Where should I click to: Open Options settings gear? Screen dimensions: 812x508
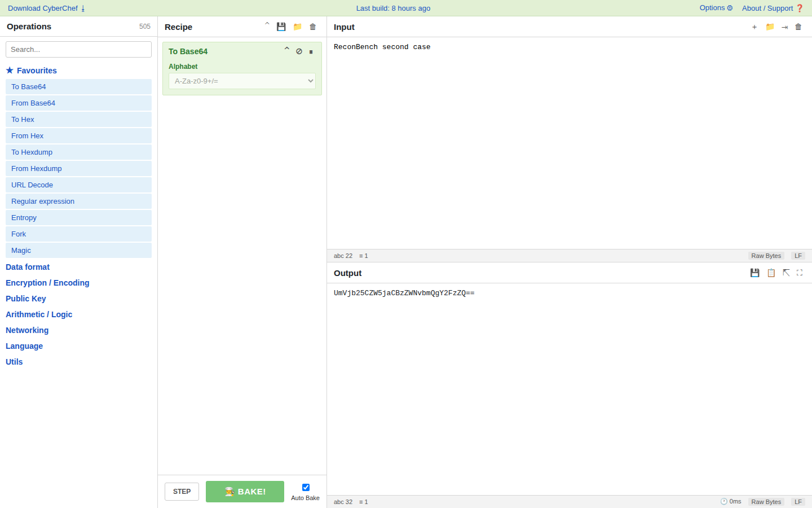(716, 8)
